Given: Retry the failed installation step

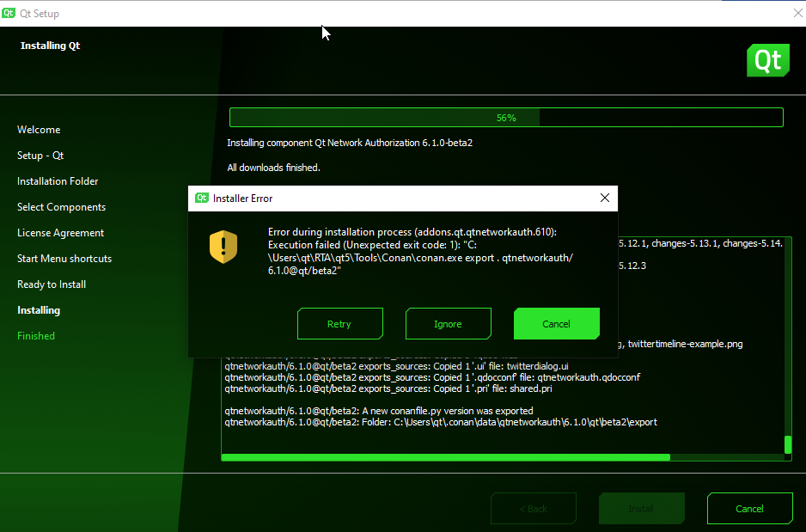Looking at the screenshot, I should pos(339,324).
